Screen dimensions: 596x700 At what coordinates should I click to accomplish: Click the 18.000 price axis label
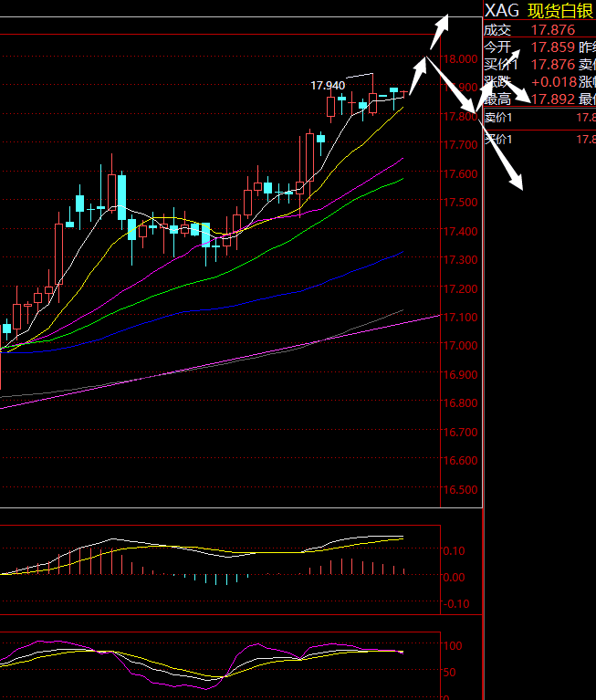(460, 59)
